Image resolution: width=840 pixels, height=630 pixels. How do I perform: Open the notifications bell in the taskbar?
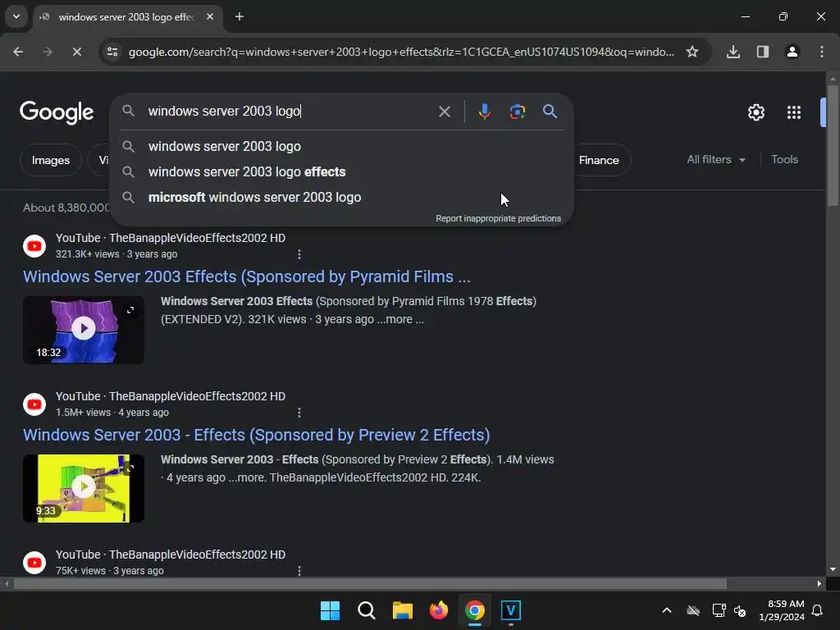pos(817,610)
